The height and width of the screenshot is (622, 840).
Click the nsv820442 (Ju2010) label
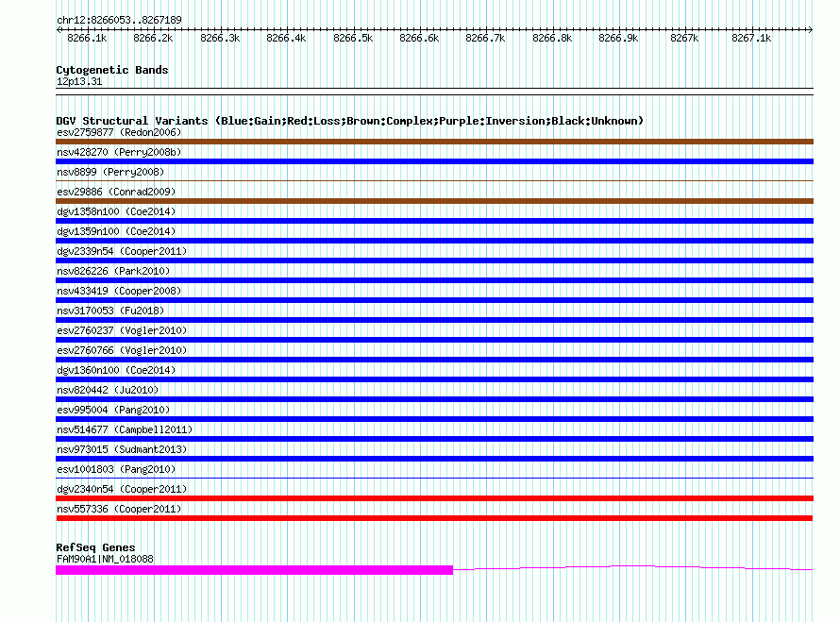coord(108,390)
